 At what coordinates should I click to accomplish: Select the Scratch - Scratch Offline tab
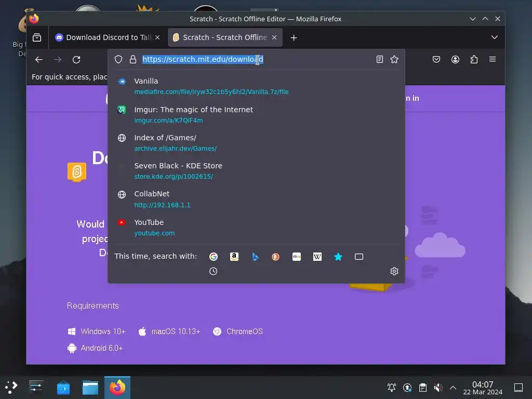(225, 37)
